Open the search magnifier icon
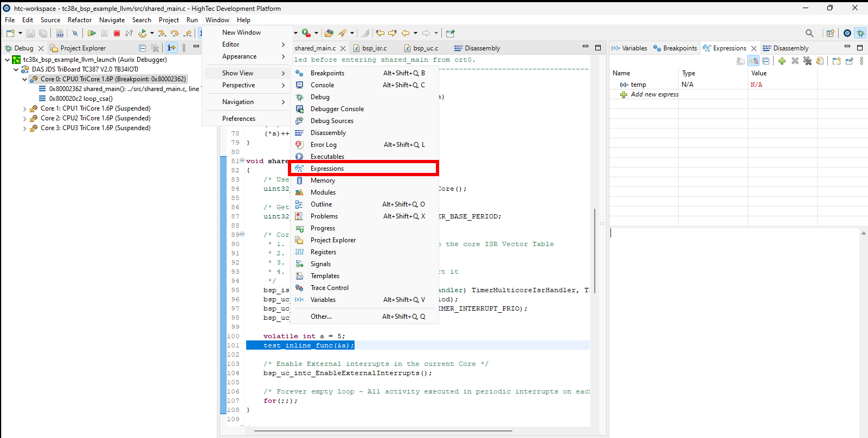The image size is (868, 438). 809,34
